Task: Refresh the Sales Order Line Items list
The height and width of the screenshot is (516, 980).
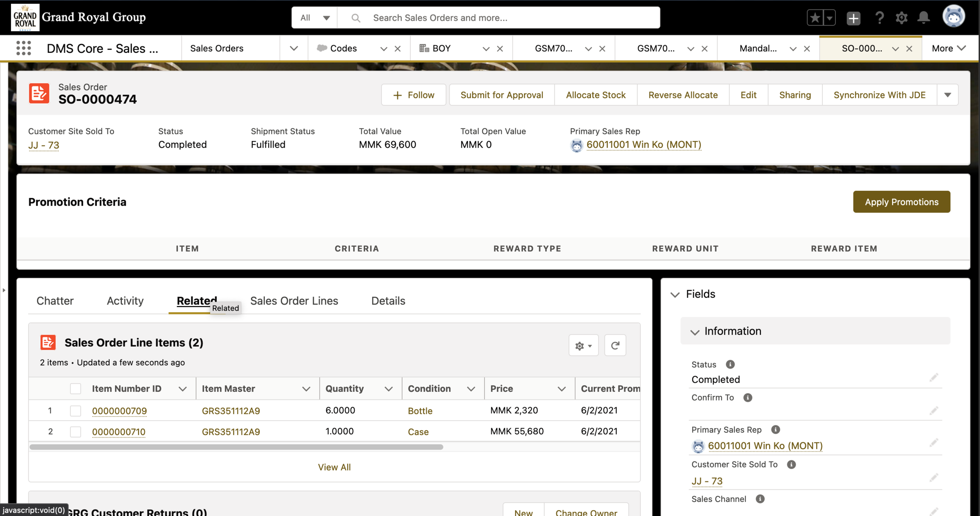Action: pos(615,345)
